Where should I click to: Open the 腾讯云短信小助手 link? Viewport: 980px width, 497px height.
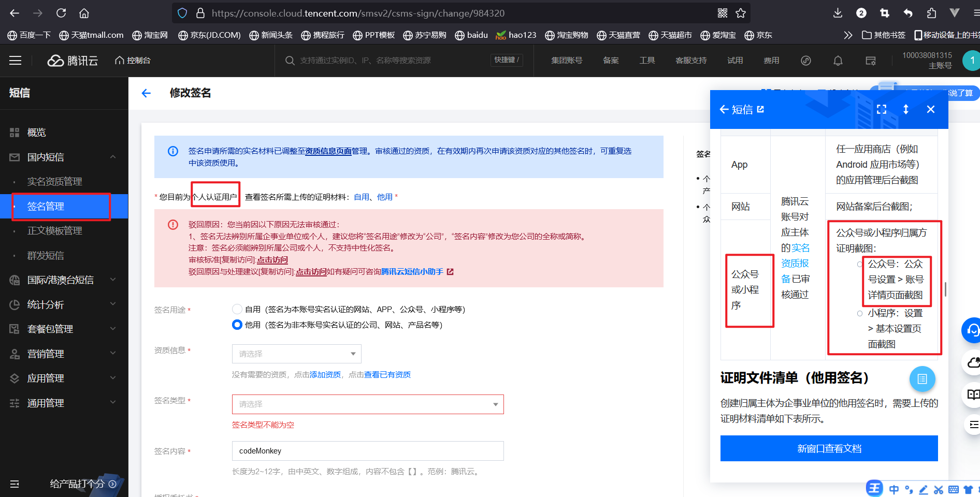click(x=412, y=272)
